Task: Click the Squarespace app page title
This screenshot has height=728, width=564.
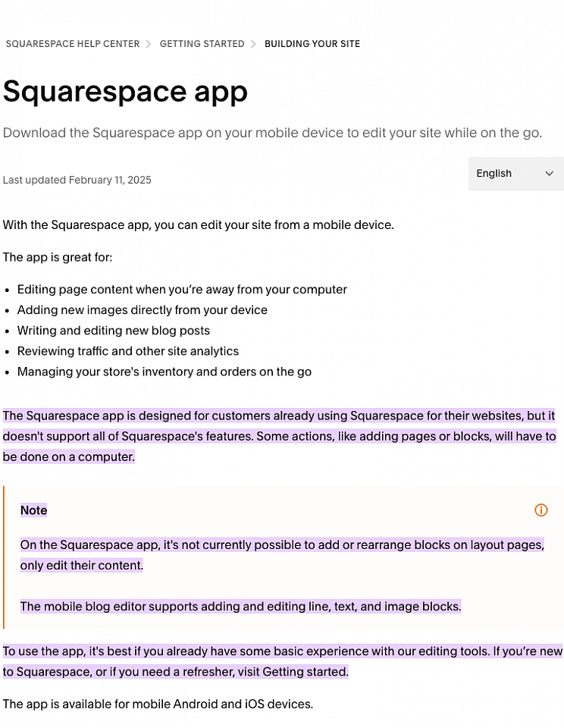Action: coord(125,92)
